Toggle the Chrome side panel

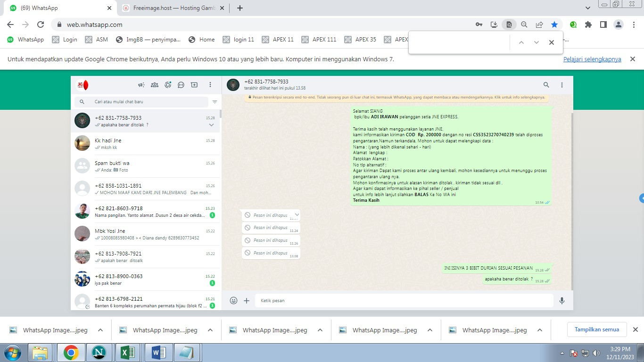point(603,25)
